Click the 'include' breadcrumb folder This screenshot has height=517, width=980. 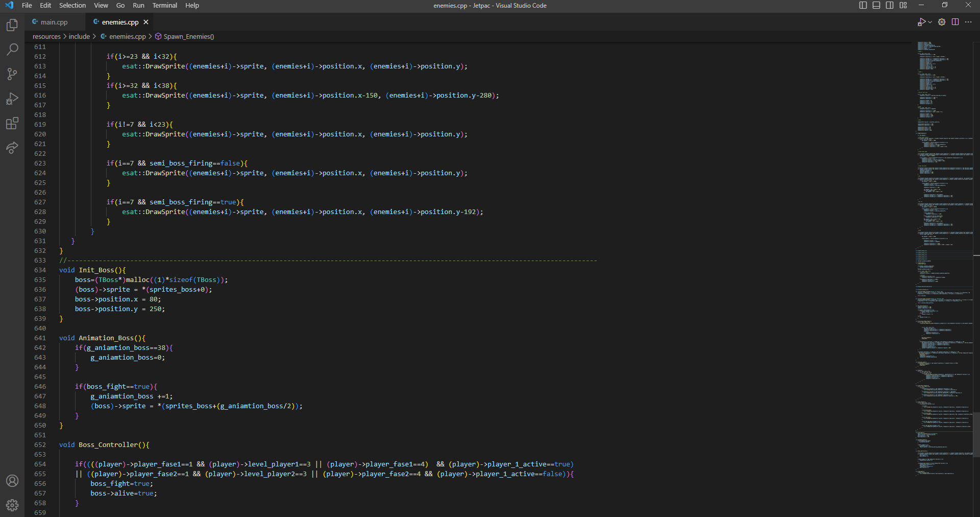pyautogui.click(x=79, y=37)
